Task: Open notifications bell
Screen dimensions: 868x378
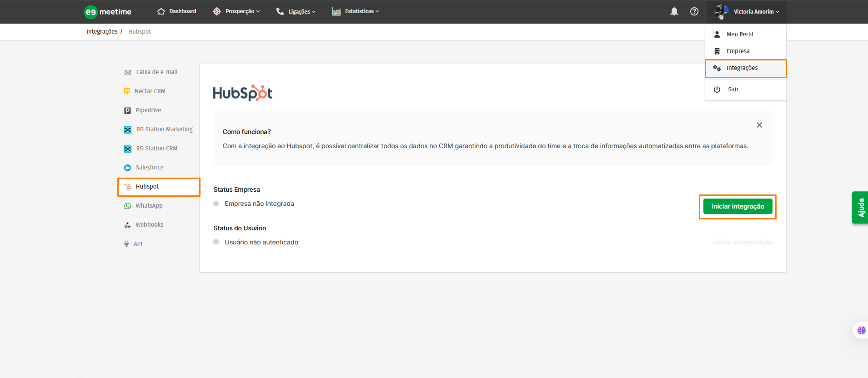Action: [674, 11]
